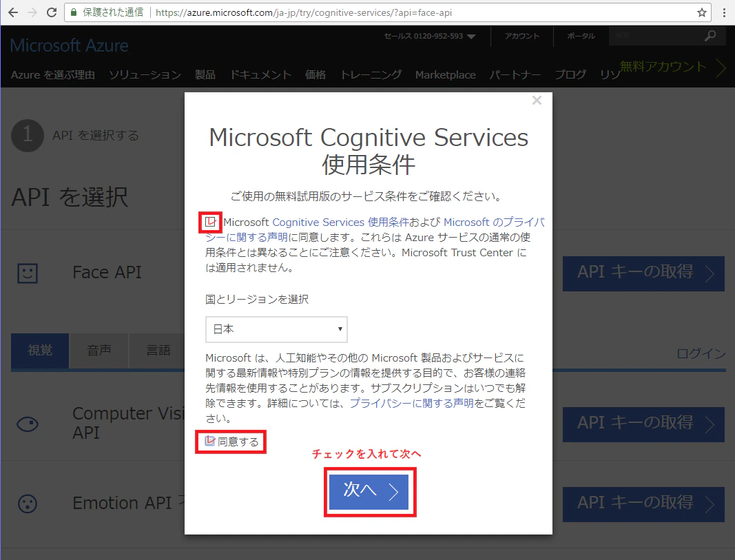Screen dimensions: 735x560
Task: Open the Chrome three-dot menu
Action: click(724, 12)
